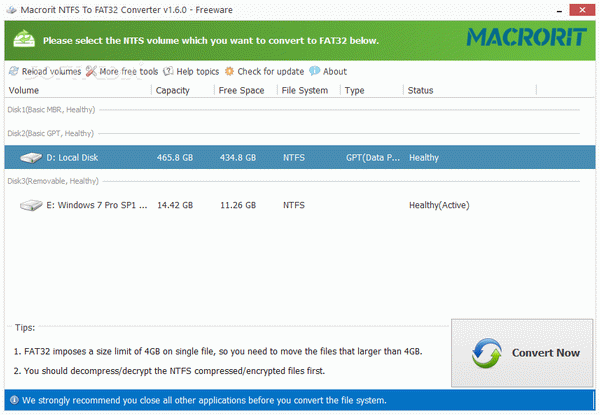Click the GPT(Data P... type cell

click(x=373, y=158)
